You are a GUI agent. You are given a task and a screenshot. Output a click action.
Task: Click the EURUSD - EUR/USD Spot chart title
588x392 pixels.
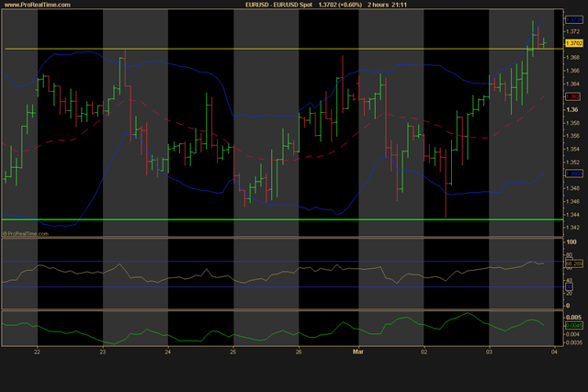278,5
